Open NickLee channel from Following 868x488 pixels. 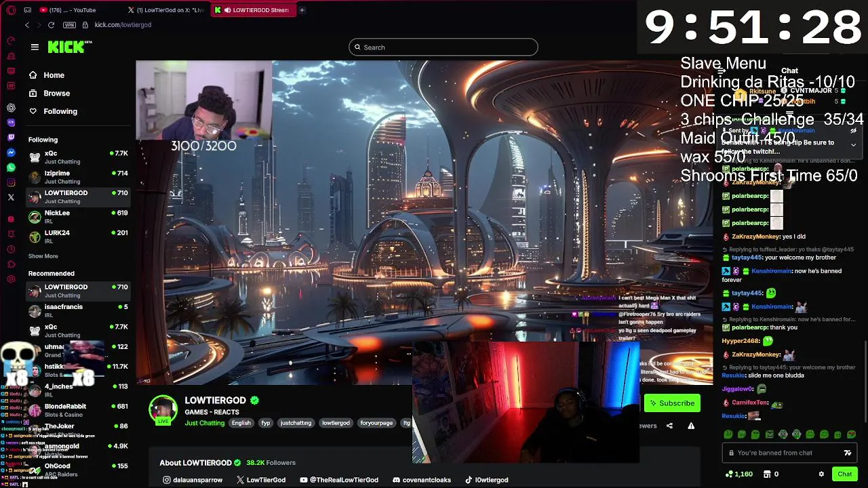click(x=78, y=217)
